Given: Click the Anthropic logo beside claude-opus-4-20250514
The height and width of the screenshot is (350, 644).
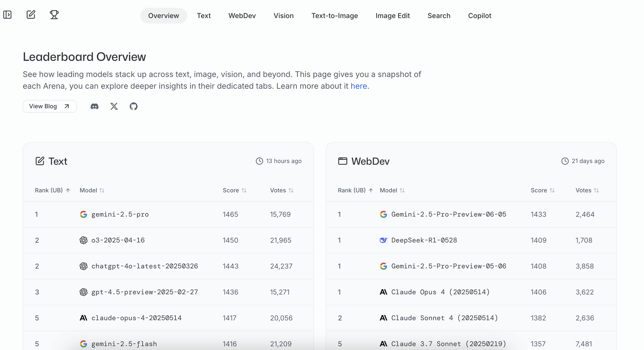Looking at the screenshot, I should click(x=84, y=318).
